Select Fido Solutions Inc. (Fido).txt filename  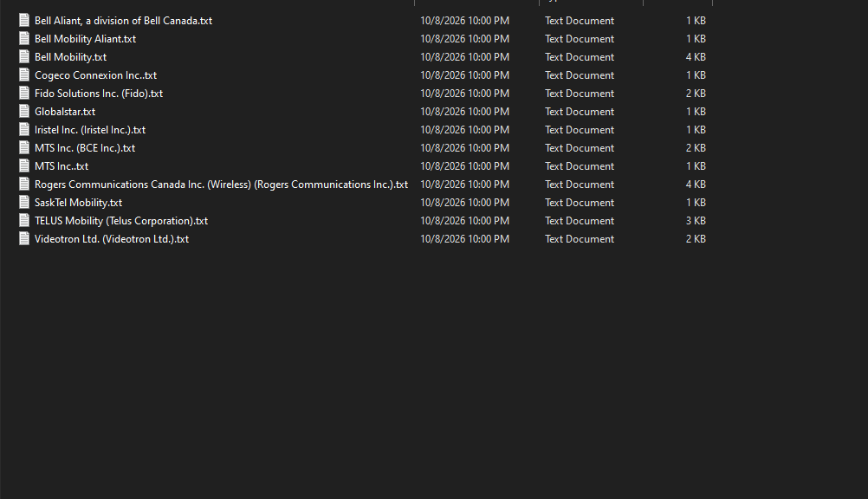pyautogui.click(x=99, y=94)
